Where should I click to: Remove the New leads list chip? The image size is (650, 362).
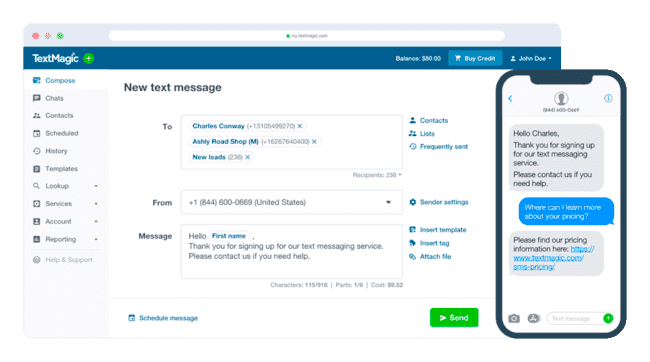[x=247, y=157]
